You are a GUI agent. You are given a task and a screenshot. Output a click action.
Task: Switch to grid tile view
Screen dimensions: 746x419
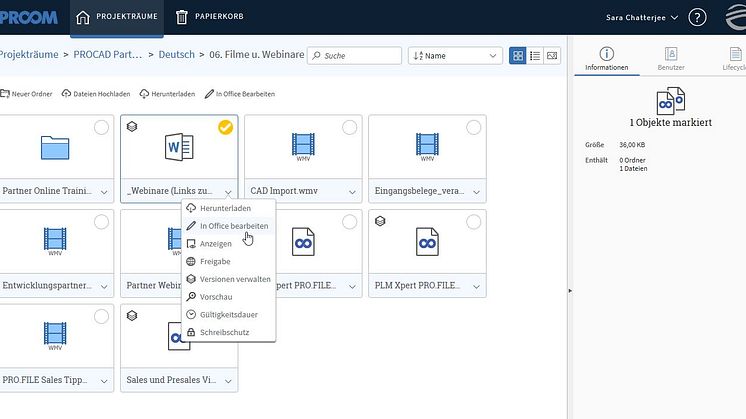point(518,56)
